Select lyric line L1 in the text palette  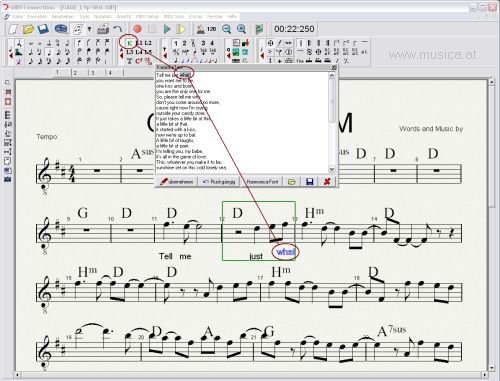[139, 43]
